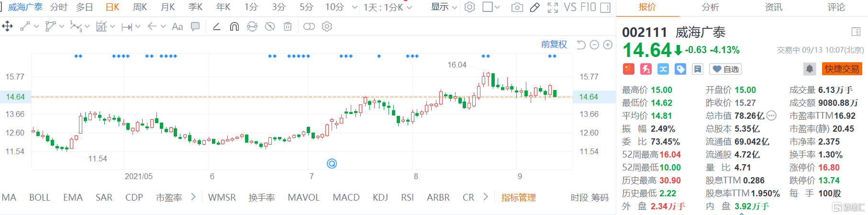Switch to 分时 intraday chart

point(59,7)
